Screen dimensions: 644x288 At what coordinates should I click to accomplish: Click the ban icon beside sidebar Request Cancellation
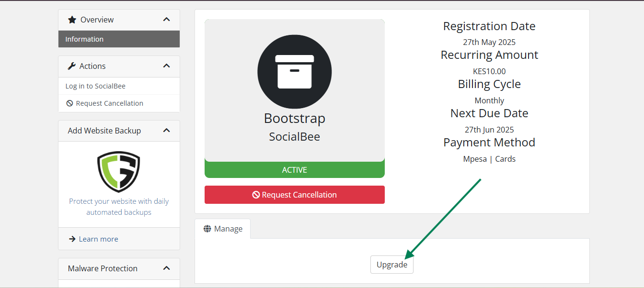point(69,103)
